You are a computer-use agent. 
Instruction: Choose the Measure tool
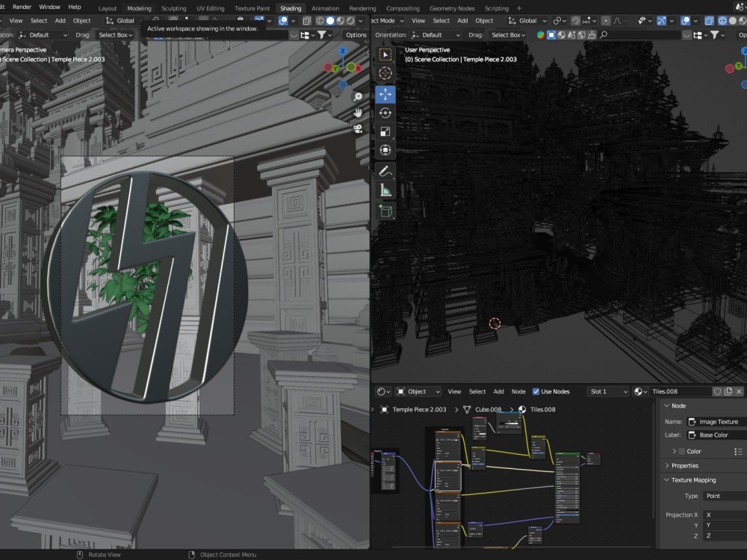385,190
